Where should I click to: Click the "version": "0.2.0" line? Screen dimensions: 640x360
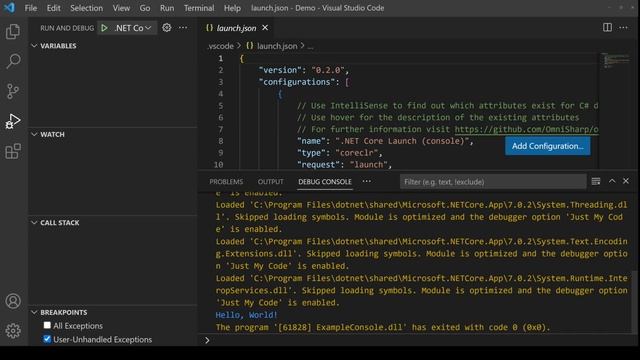tap(304, 70)
